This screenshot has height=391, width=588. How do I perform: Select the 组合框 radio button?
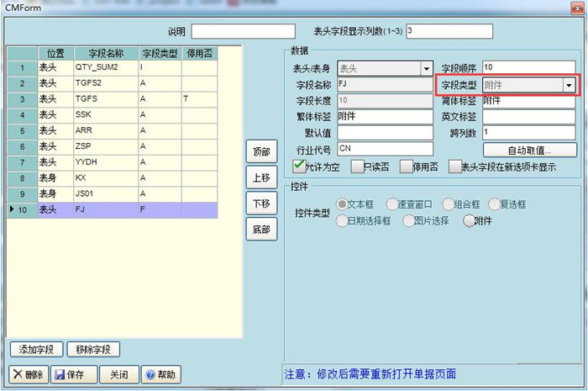click(448, 204)
